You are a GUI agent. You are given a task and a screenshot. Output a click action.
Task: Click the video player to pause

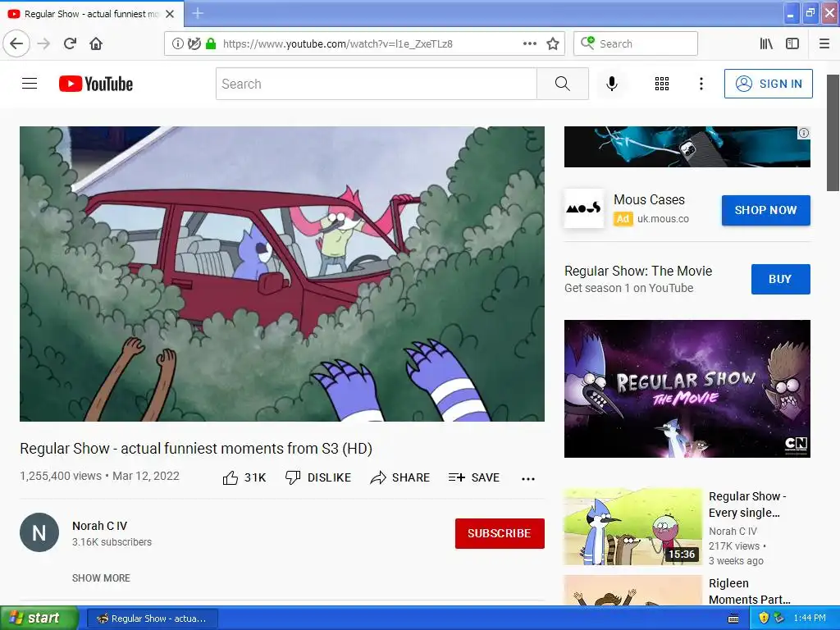click(x=282, y=274)
